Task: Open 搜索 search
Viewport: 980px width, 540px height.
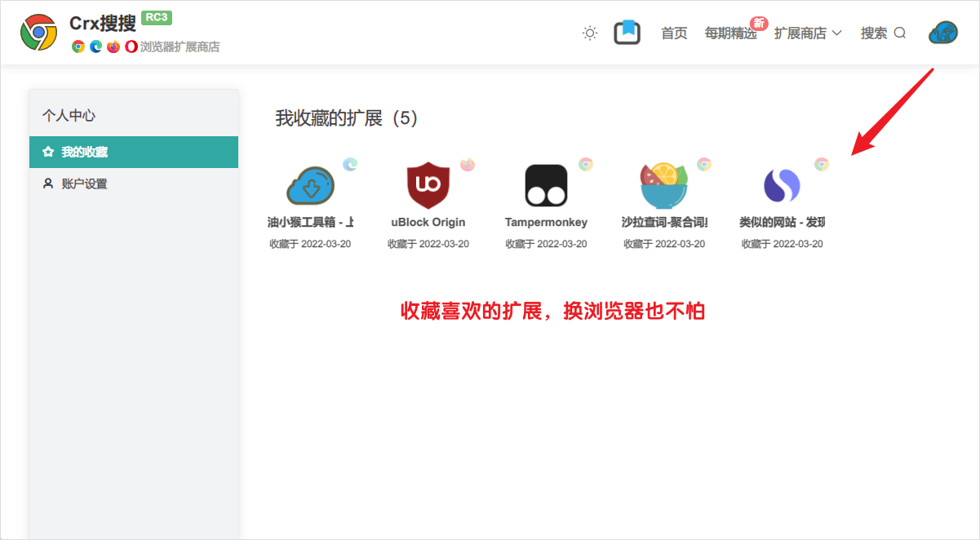Action: 883,33
